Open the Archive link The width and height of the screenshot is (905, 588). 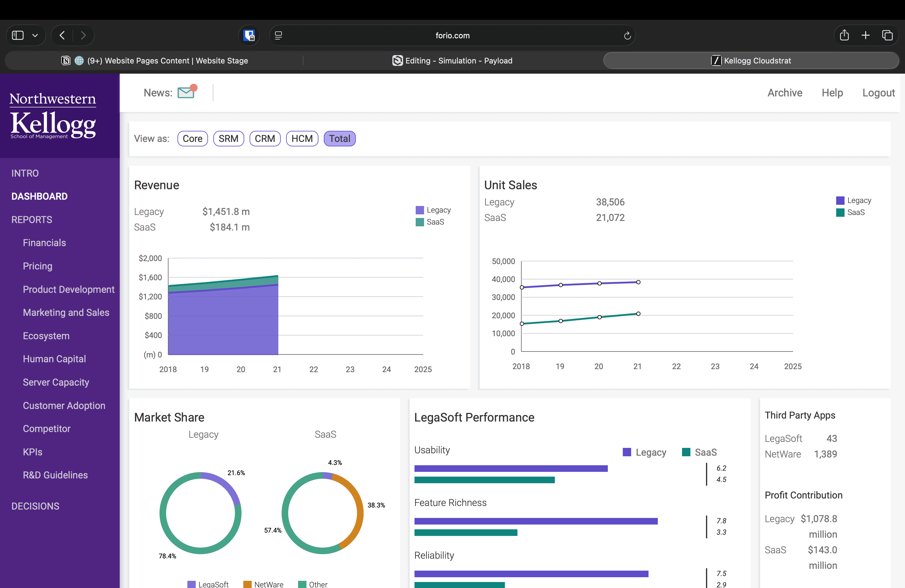tap(785, 93)
